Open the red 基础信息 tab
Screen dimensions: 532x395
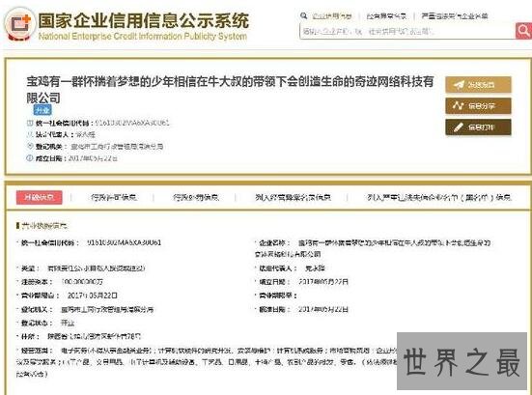[x=39, y=197]
